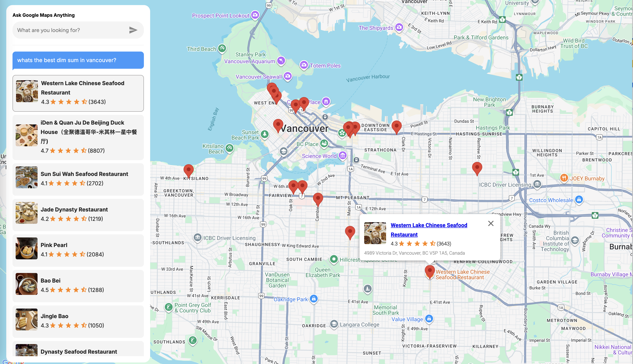
Task: Click the Totem Poles camera icon
Action: click(304, 65)
